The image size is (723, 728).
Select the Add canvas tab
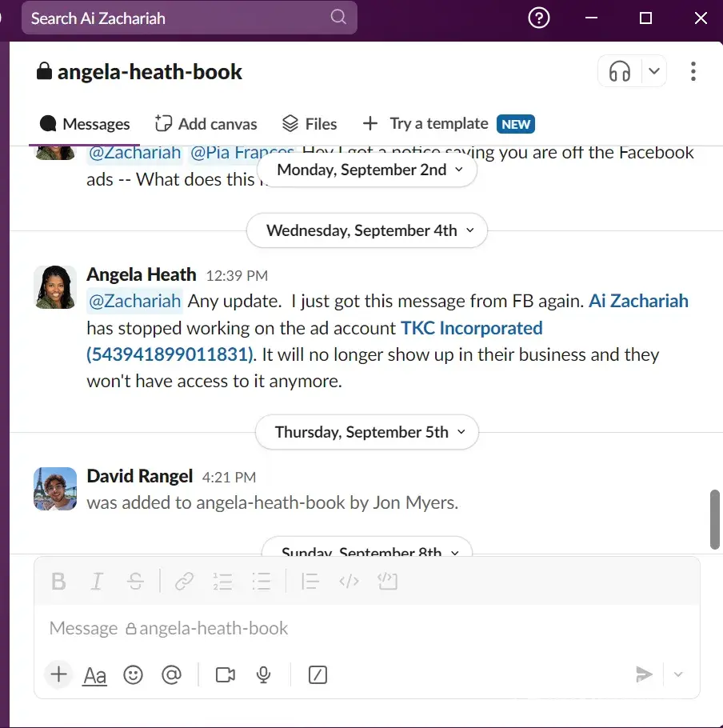pyautogui.click(x=206, y=124)
